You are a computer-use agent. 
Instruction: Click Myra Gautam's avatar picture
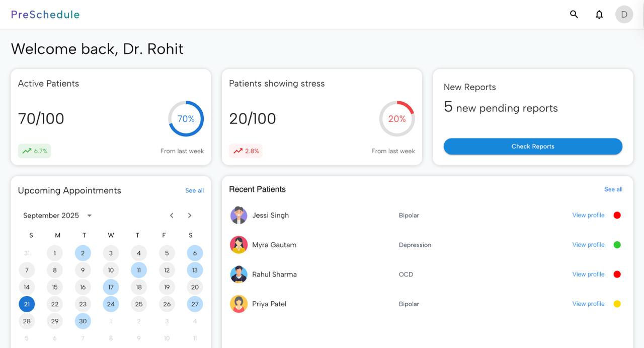(x=238, y=245)
